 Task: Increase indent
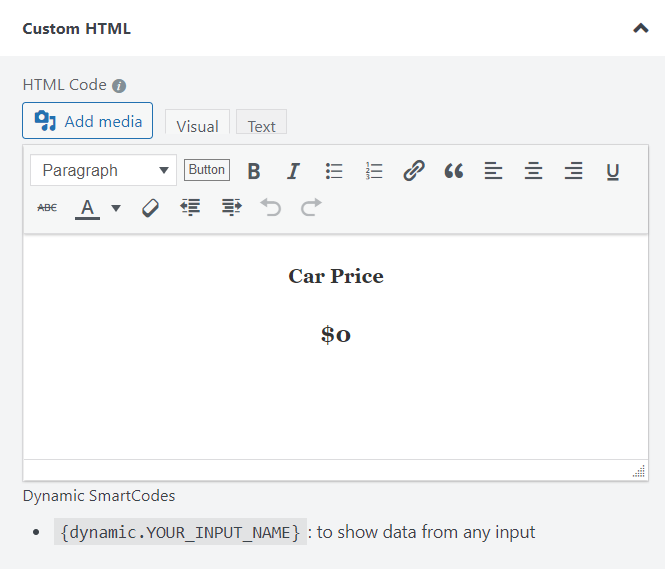pos(231,208)
